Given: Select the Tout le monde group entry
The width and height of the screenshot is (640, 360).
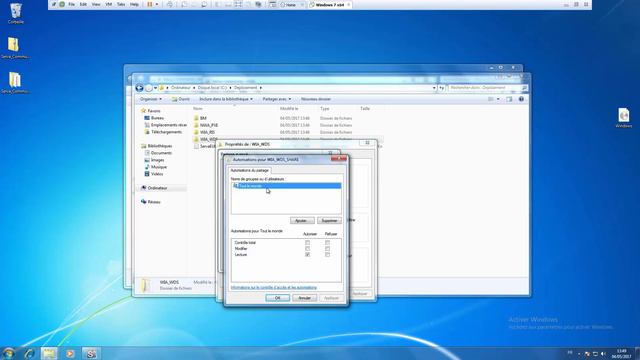Looking at the screenshot, I should tap(286, 186).
